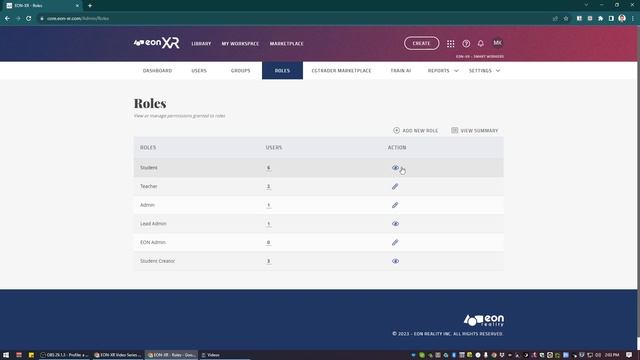Open the MK user profile avatar
Viewport: 640px width, 360px height.
coord(497,43)
